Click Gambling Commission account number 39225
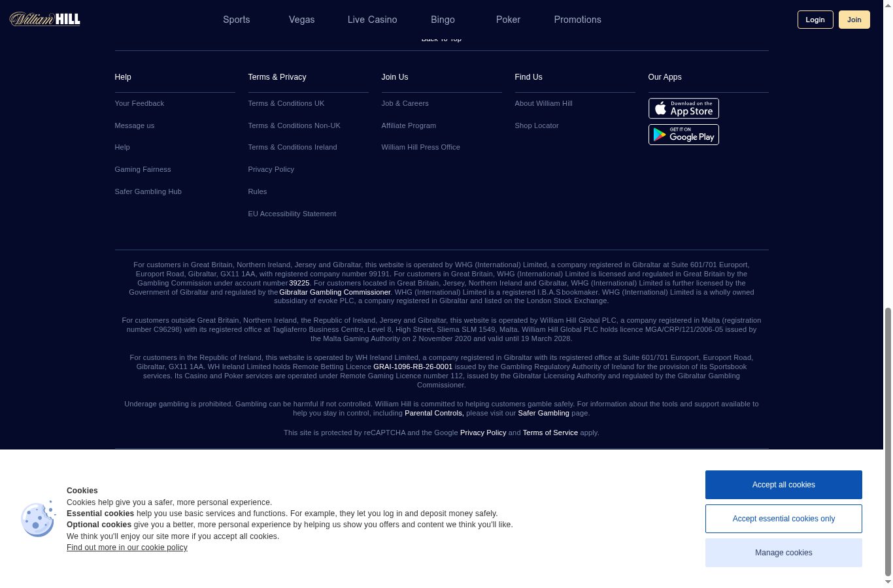The width and height of the screenshot is (893, 588). (x=299, y=283)
